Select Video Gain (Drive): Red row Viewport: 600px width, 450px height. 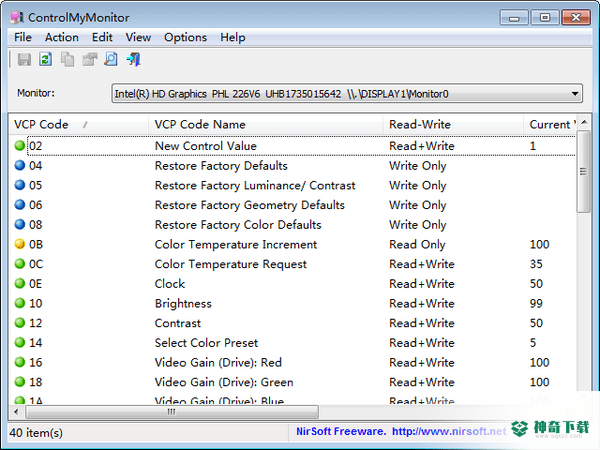click(293, 363)
